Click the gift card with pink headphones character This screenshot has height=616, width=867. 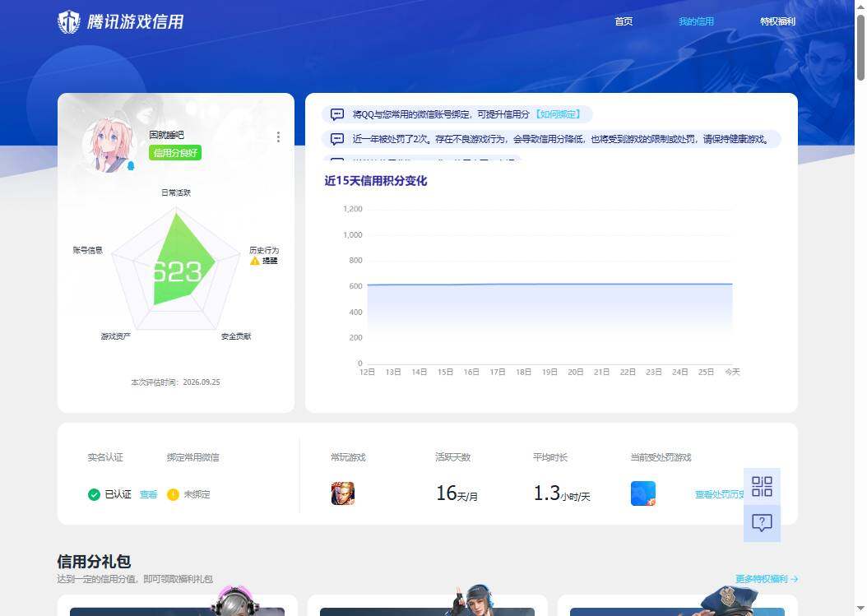coord(177,605)
